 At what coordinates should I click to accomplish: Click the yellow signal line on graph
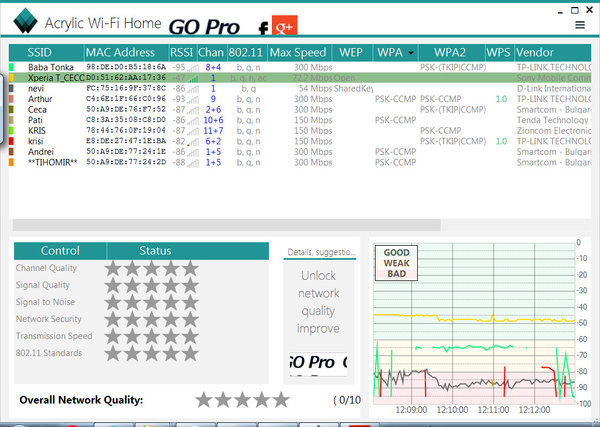point(474,319)
